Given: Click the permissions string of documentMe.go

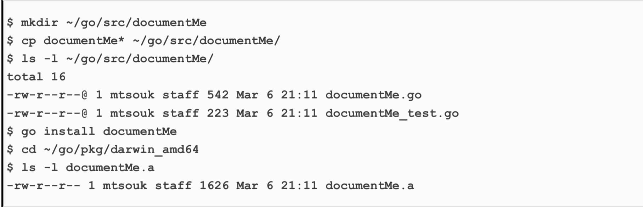Looking at the screenshot, I should pos(47,95).
